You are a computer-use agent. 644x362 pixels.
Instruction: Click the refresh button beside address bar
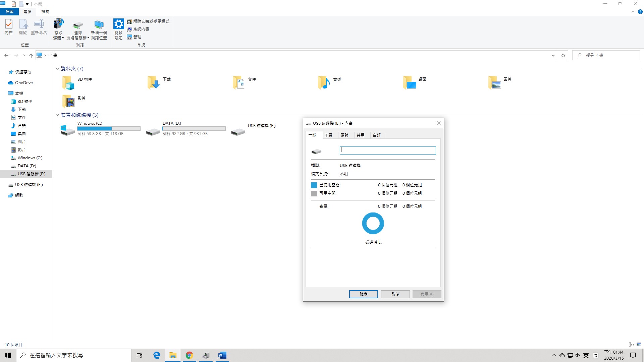pyautogui.click(x=563, y=55)
